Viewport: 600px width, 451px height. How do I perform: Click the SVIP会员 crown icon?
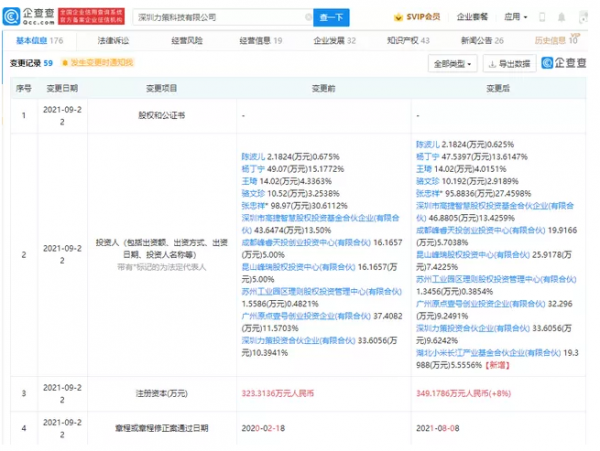398,17
